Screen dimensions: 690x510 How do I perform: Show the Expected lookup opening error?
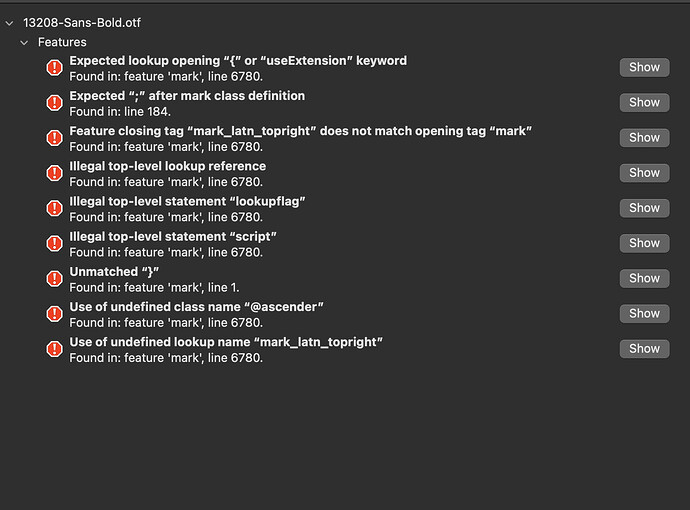[644, 67]
